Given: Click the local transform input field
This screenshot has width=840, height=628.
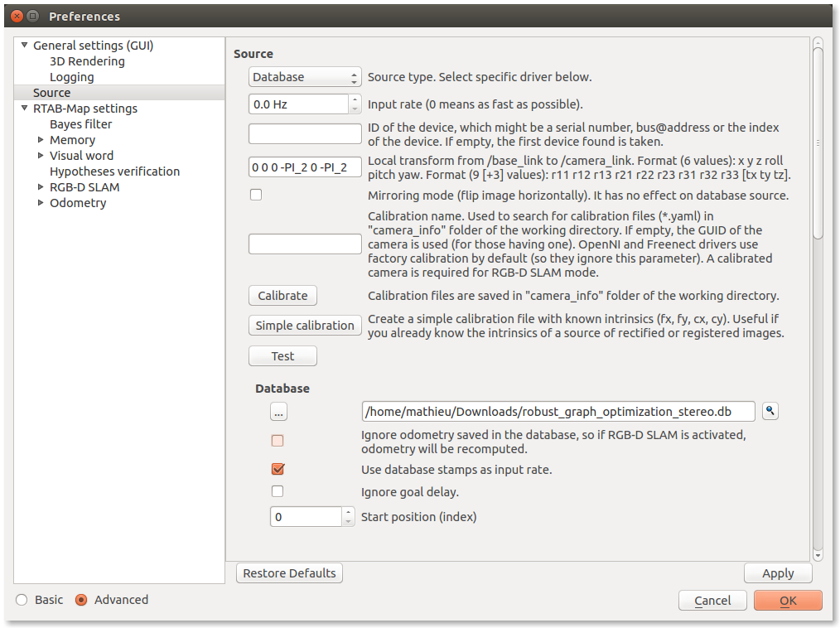Looking at the screenshot, I should 305,167.
